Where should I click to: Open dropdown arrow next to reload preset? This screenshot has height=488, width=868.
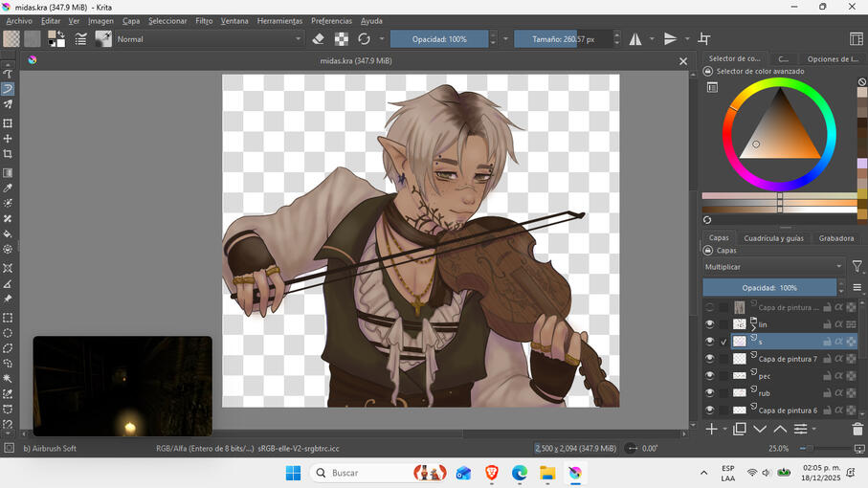[382, 38]
